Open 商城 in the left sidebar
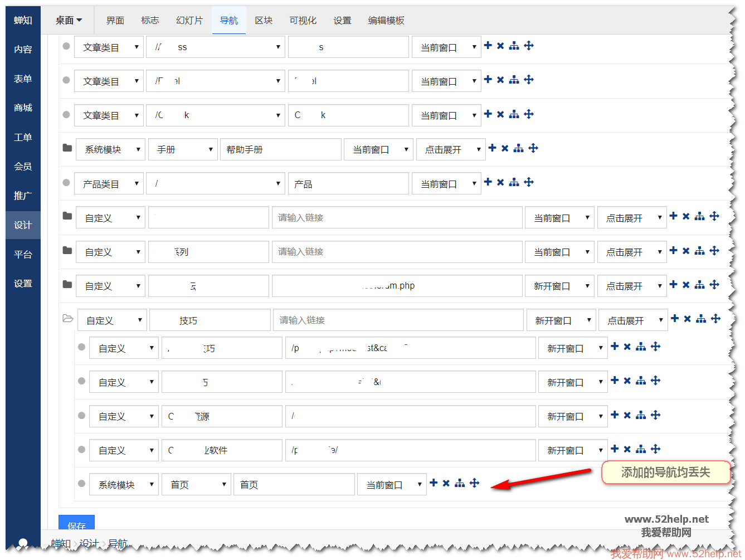Screen dimensions: 745x560 pyautogui.click(x=23, y=108)
